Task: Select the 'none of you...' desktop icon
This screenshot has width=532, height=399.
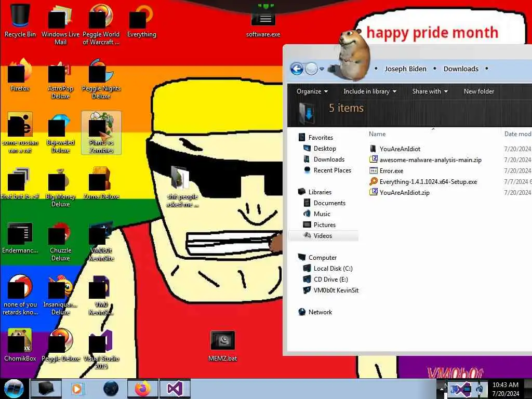Action: tap(20, 295)
